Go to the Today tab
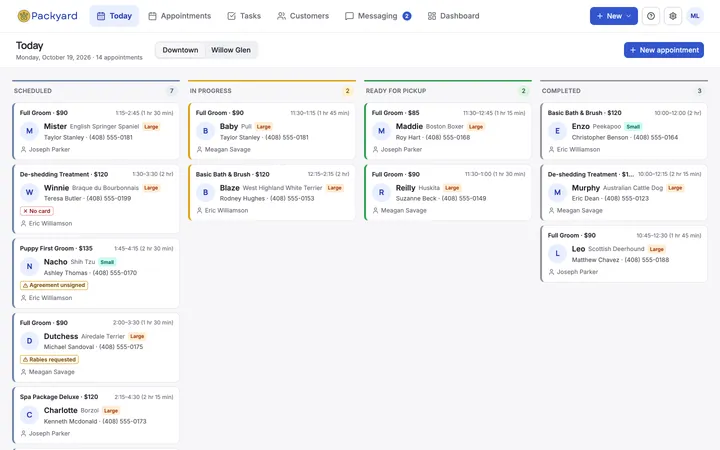This screenshot has height=450, width=720. coord(114,16)
